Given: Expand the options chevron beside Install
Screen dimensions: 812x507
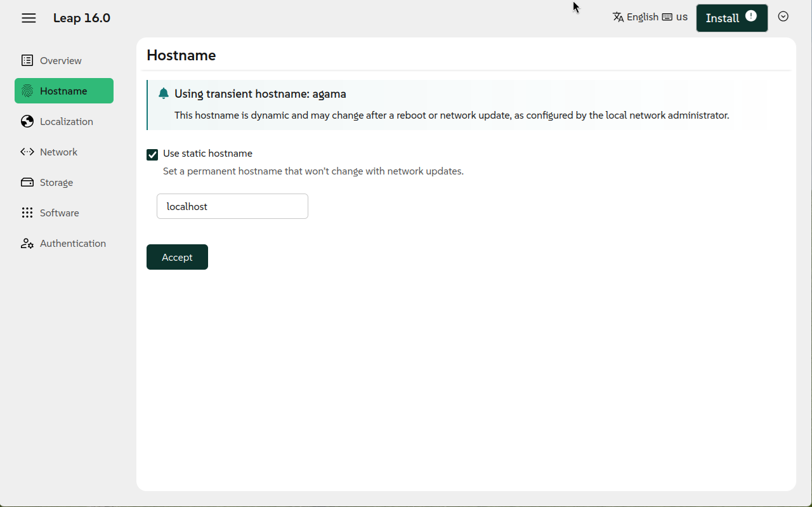Looking at the screenshot, I should (x=783, y=16).
